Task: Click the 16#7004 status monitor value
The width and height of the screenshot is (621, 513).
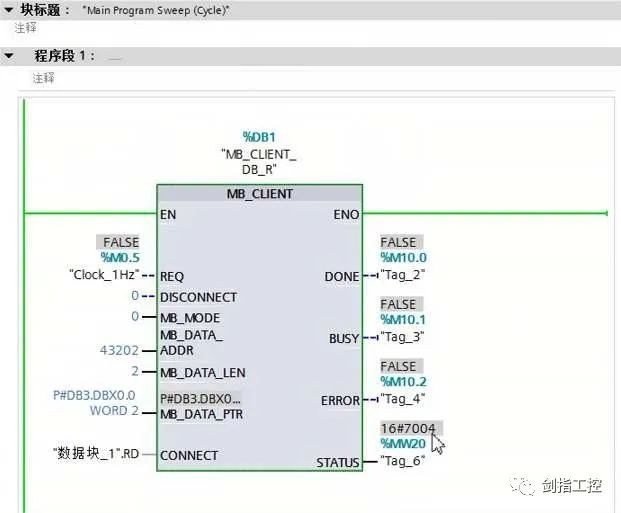Action: pos(408,428)
